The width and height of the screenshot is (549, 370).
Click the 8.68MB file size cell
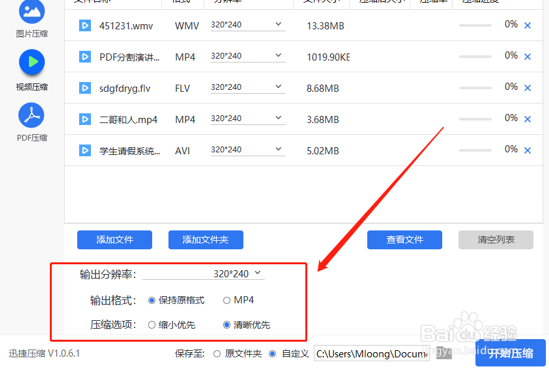[x=323, y=89]
